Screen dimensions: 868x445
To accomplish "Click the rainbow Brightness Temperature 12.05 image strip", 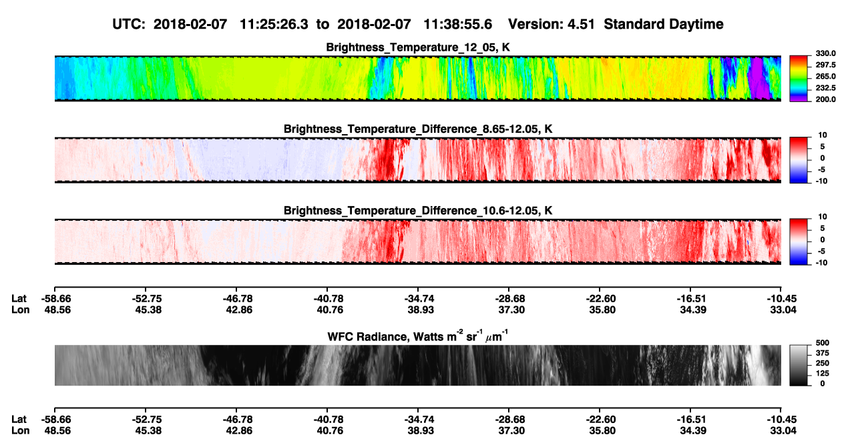I will [417, 78].
